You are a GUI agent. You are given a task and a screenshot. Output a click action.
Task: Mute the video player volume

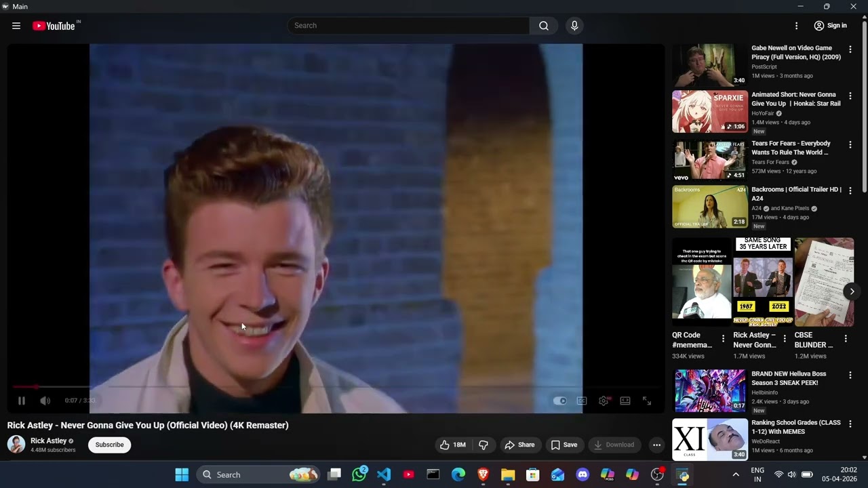45,401
